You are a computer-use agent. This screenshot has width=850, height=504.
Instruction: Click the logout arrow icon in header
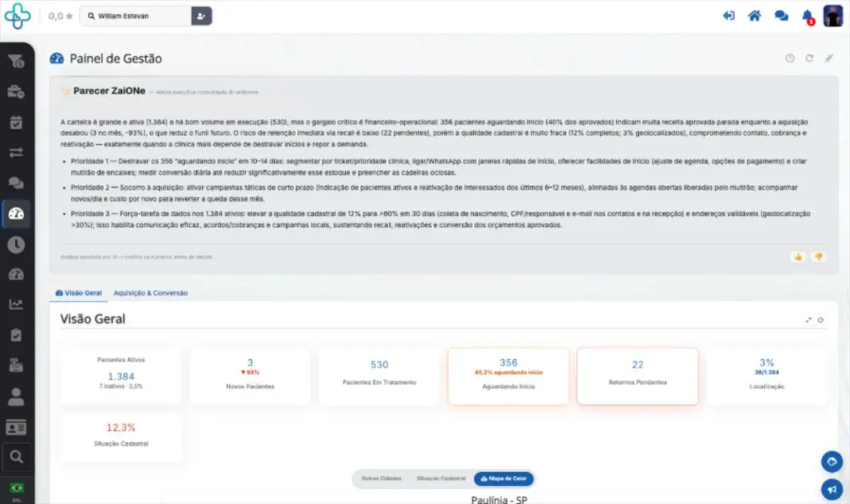click(x=728, y=16)
